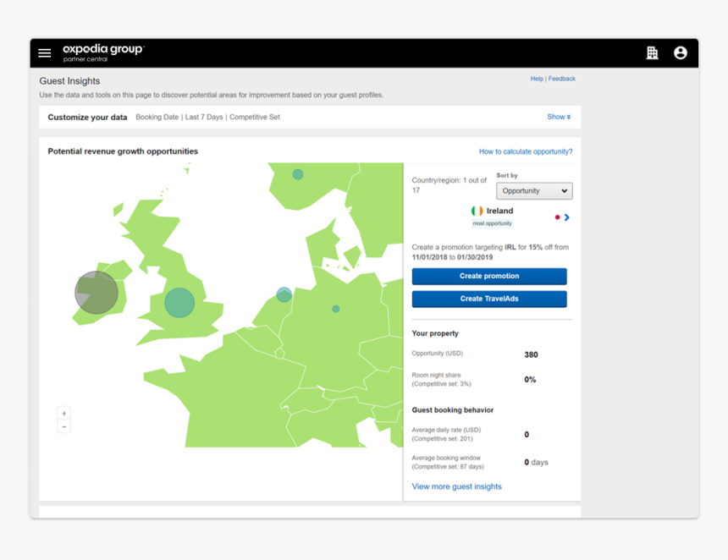The image size is (728, 560).
Task: Click the Create TravelAds button
Action: point(489,298)
